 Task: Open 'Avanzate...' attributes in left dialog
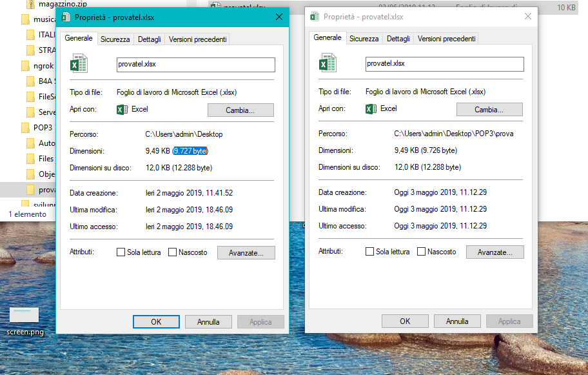pos(246,252)
